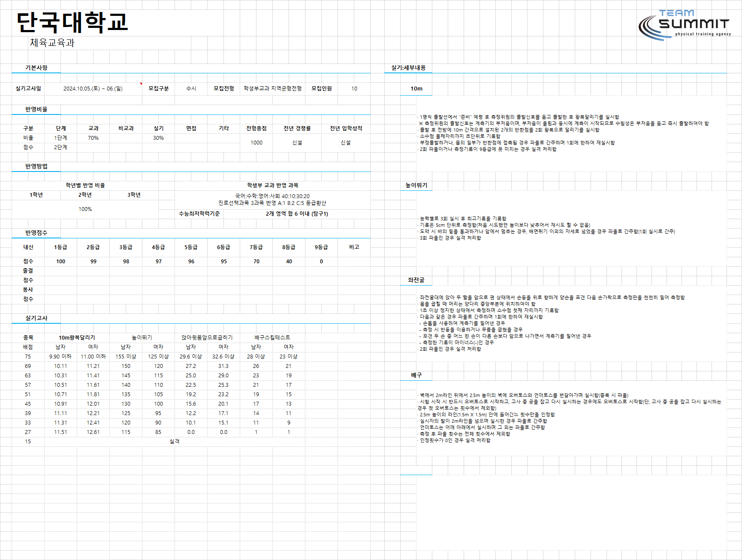Select the 높이뛰기 section label
The image size is (742, 560).
tap(416, 185)
